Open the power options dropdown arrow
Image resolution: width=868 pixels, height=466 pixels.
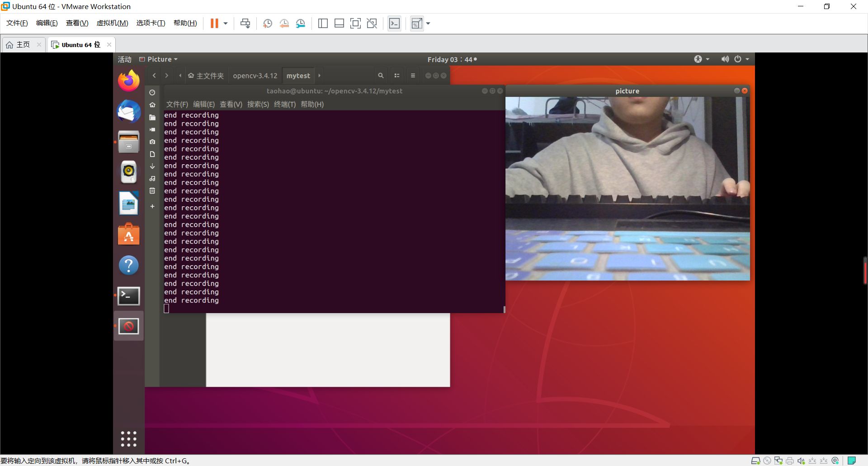(x=226, y=24)
